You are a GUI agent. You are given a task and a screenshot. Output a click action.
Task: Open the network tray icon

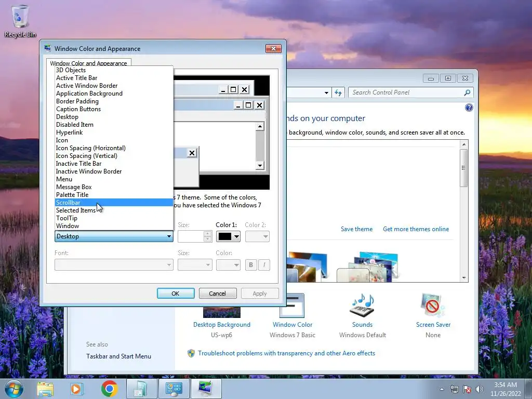pyautogui.click(x=454, y=389)
